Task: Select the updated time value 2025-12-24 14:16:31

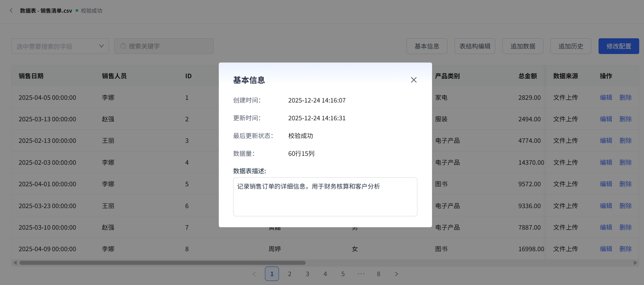Action: (317, 118)
